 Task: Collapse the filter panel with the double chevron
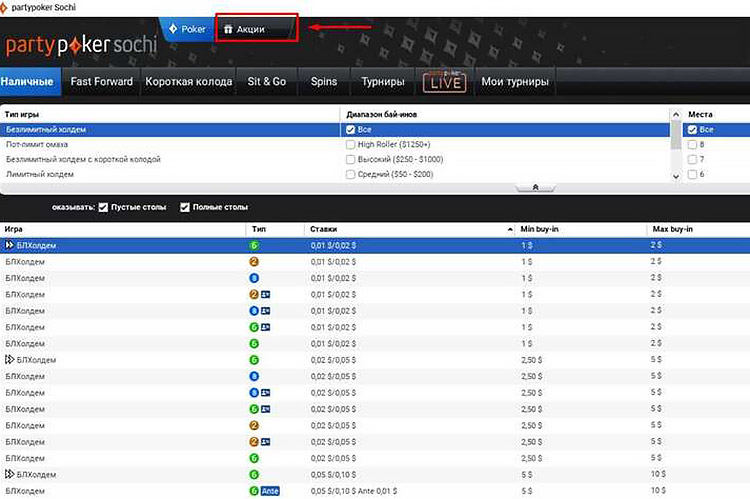coord(535,187)
